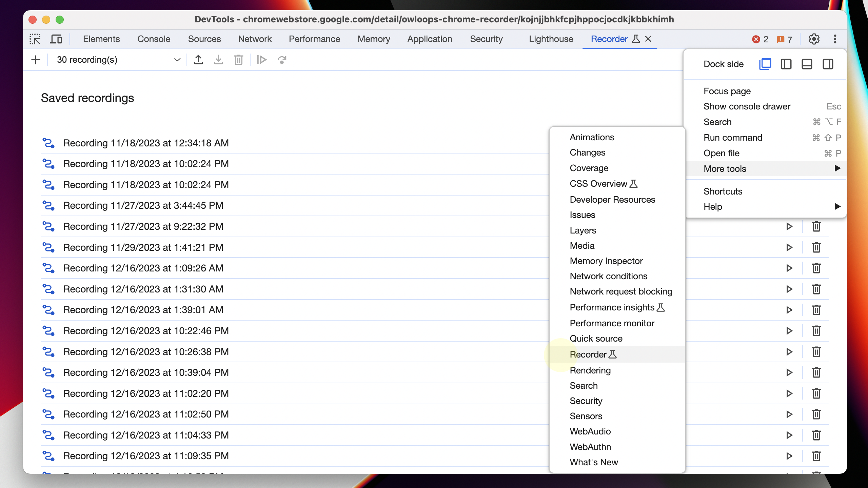This screenshot has height=488, width=868.
Task: Click the red errors count badge
Action: tap(760, 40)
